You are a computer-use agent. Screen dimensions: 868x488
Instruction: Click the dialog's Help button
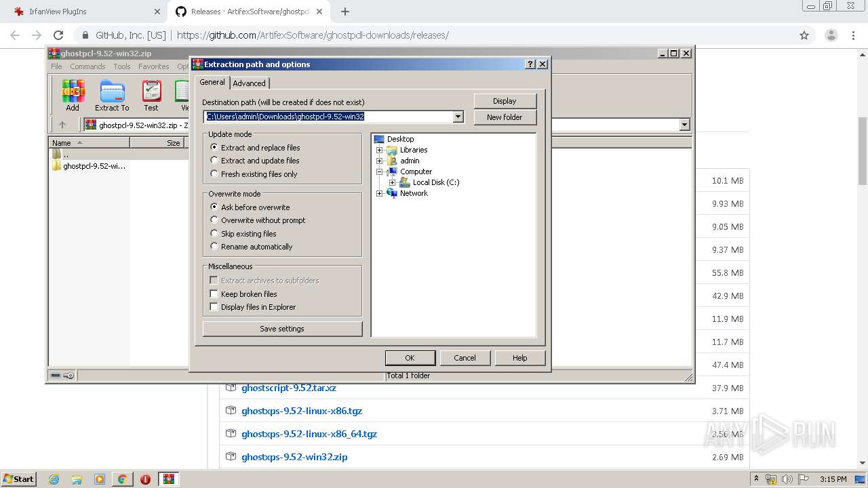coord(520,358)
